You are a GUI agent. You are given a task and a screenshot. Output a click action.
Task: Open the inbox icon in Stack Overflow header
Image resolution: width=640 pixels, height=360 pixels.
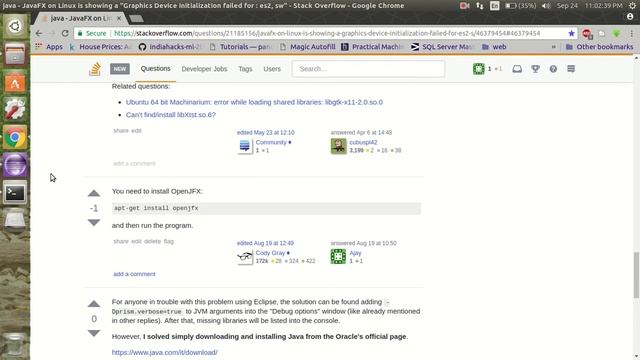(x=517, y=69)
